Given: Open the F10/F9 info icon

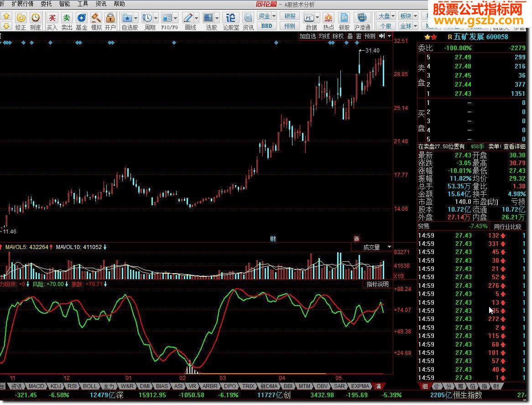Looking at the screenshot, I should [167, 18].
